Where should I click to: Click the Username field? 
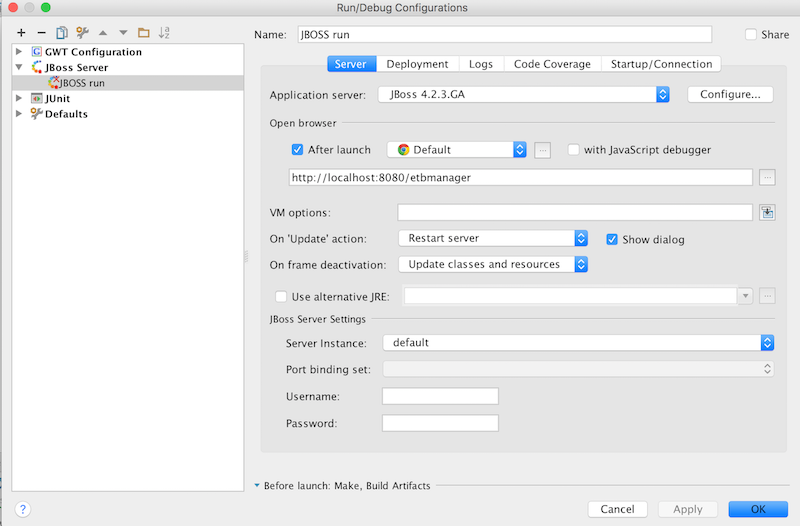(x=440, y=396)
